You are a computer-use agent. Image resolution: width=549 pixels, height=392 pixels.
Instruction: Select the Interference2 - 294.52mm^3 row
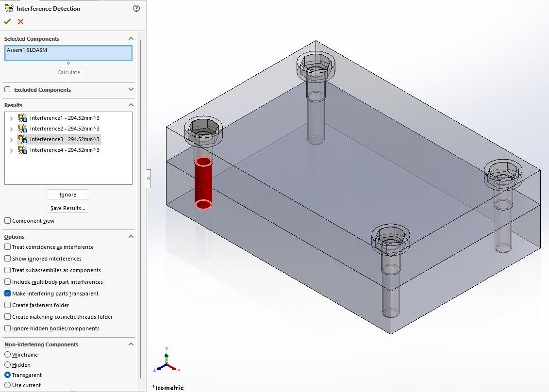(x=65, y=129)
